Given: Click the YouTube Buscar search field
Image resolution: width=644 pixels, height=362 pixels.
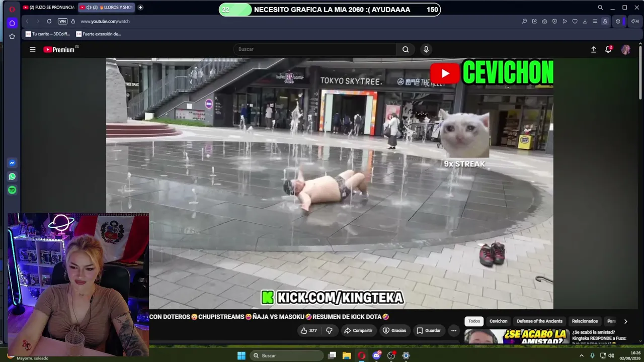Looking at the screenshot, I should [x=314, y=49].
